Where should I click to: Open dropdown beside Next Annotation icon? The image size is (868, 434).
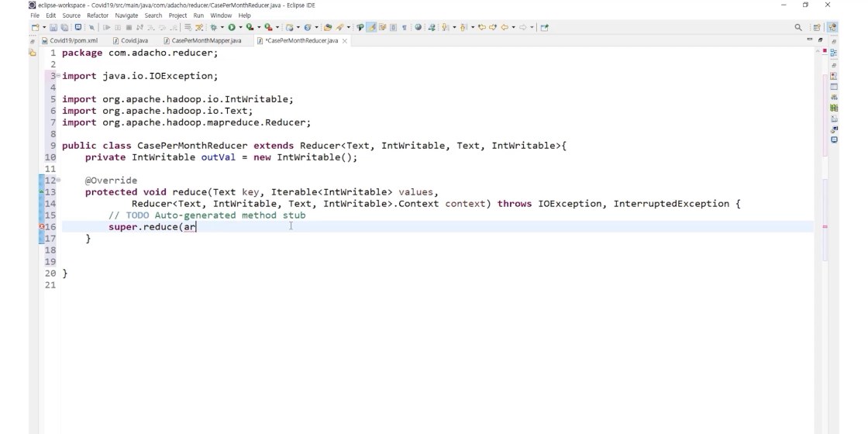(454, 27)
